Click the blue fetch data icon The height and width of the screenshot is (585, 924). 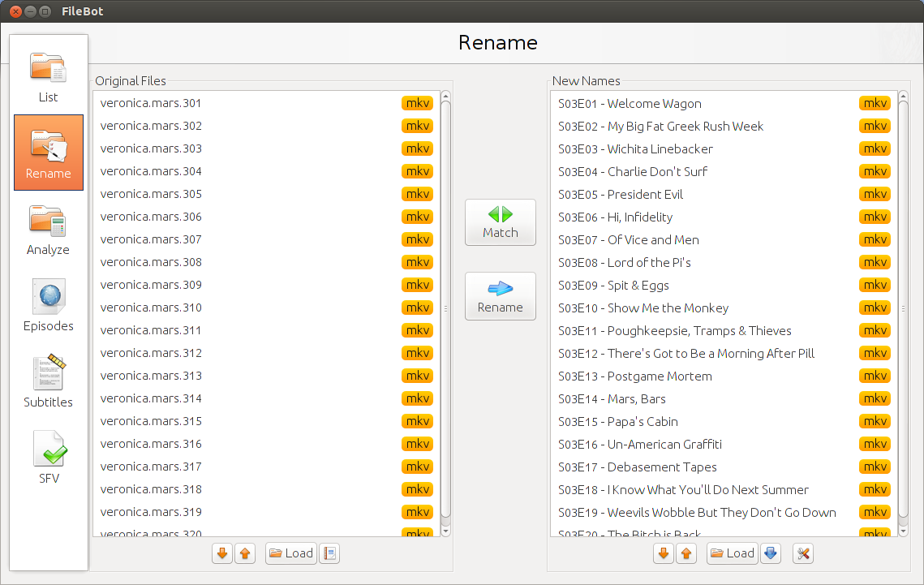pos(771,553)
